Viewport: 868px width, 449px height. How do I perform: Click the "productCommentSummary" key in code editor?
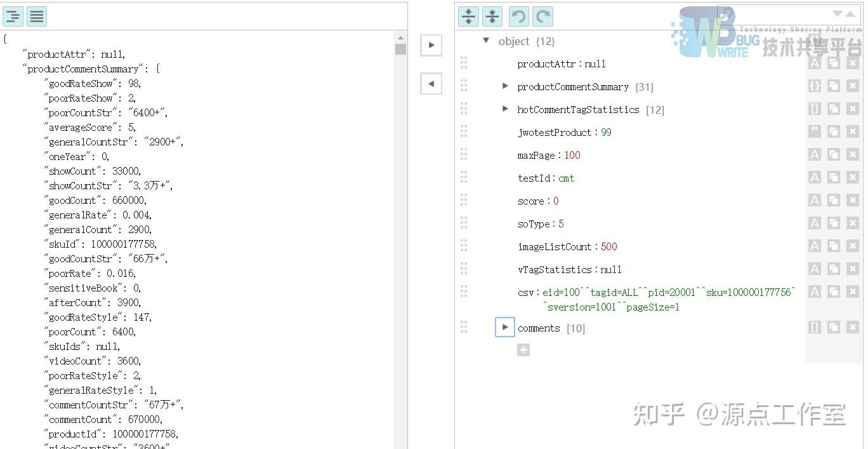point(83,69)
